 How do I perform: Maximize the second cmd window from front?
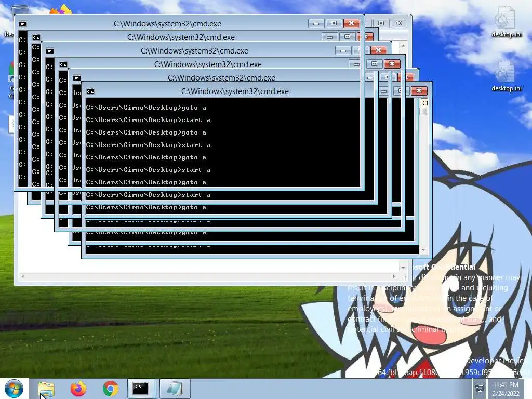click(x=347, y=37)
